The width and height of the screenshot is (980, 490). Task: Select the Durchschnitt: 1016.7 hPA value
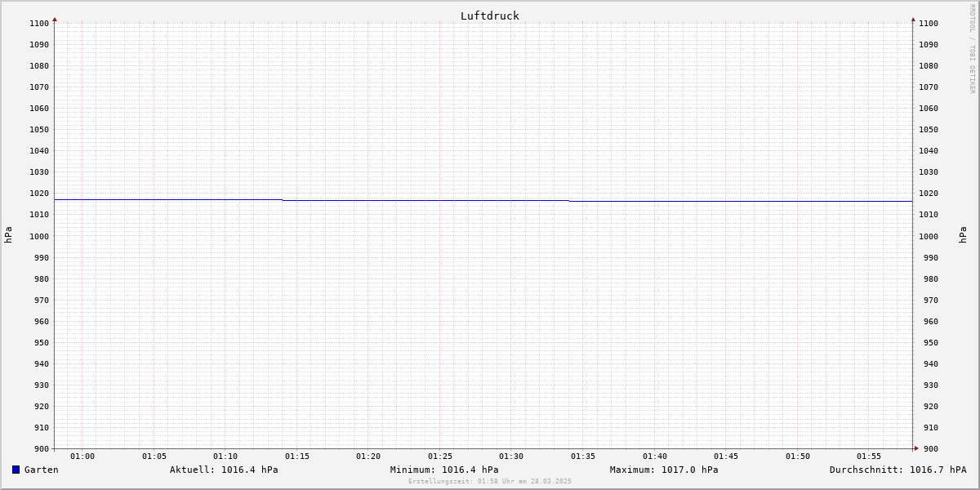pos(898,470)
